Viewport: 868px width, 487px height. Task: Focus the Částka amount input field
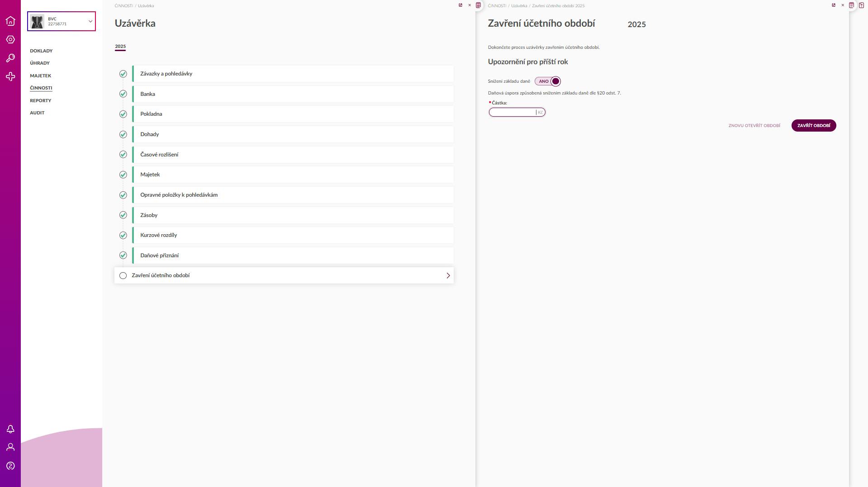517,112
